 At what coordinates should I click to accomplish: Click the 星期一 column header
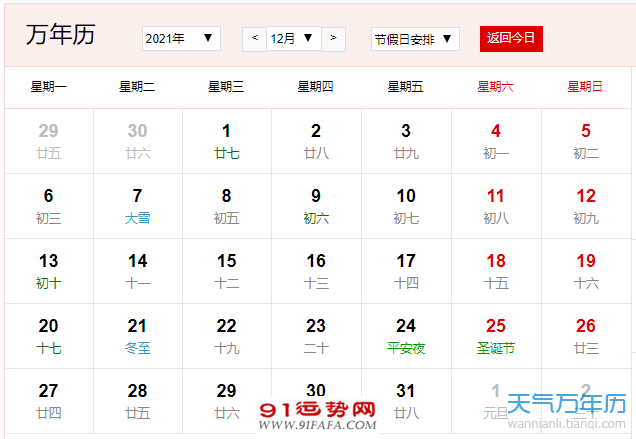pos(48,87)
